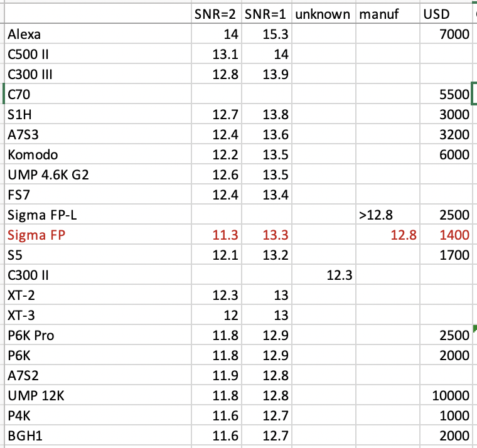
Task: Select the S5 name cell
Action: click(98, 254)
